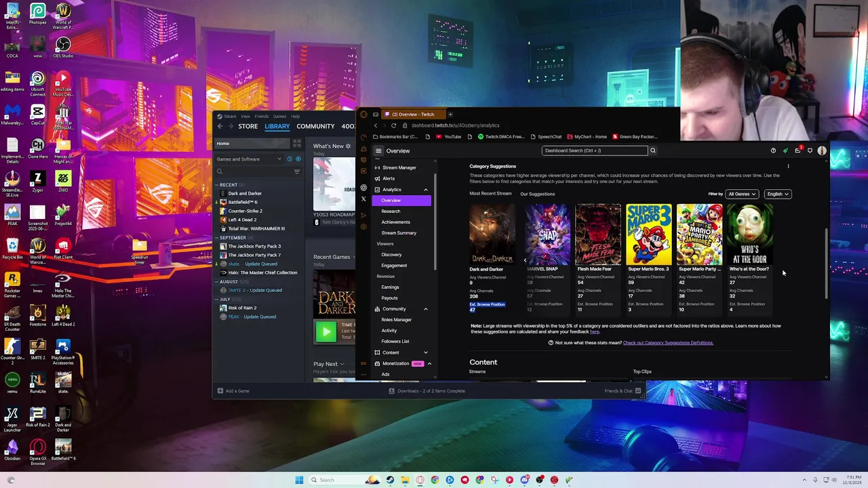Click the green Play button for Dark and Darker
Viewport: 868px width, 488px height.
tap(326, 331)
